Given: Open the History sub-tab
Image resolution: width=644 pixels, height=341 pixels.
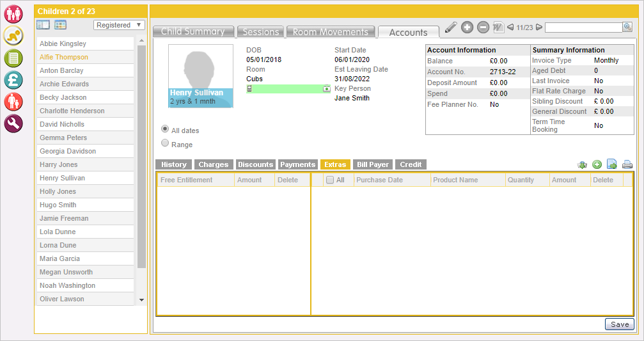Looking at the screenshot, I should coord(174,164).
